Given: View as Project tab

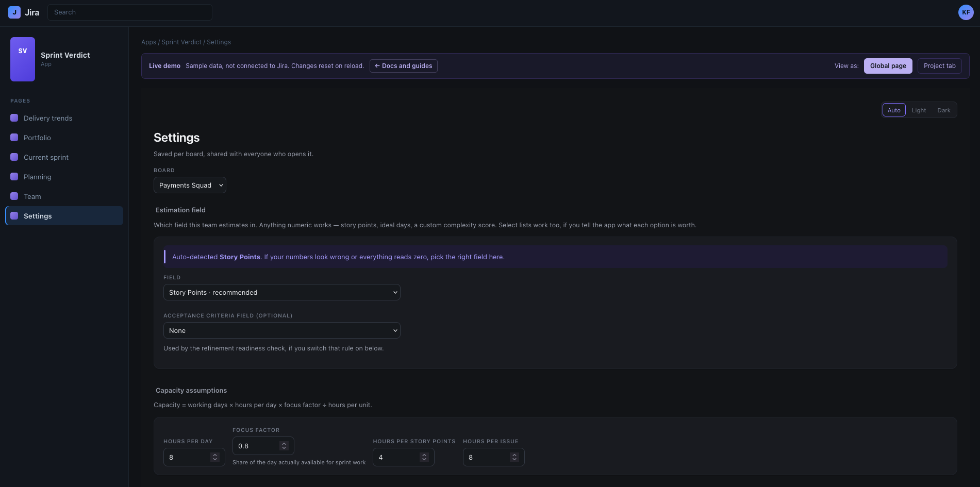Looking at the screenshot, I should tap(939, 66).
